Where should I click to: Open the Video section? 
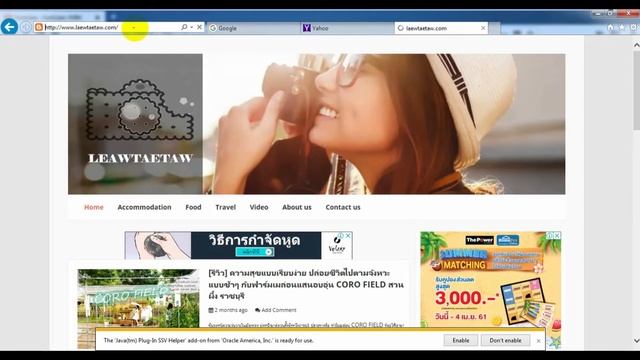tap(259, 207)
